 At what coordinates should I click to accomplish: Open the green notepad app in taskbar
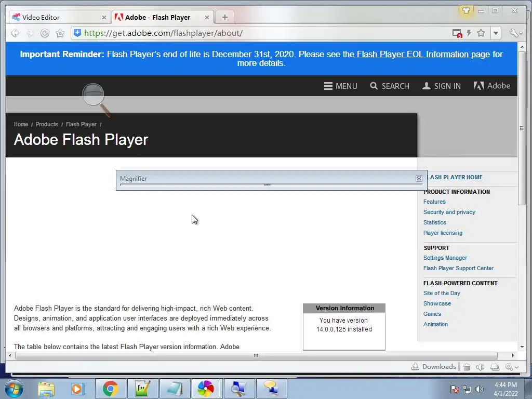click(142, 389)
